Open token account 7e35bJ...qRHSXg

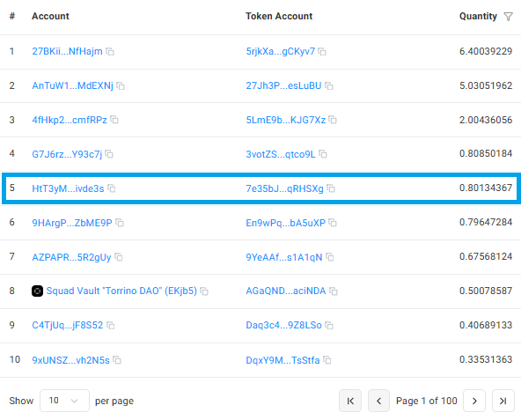tap(284, 188)
